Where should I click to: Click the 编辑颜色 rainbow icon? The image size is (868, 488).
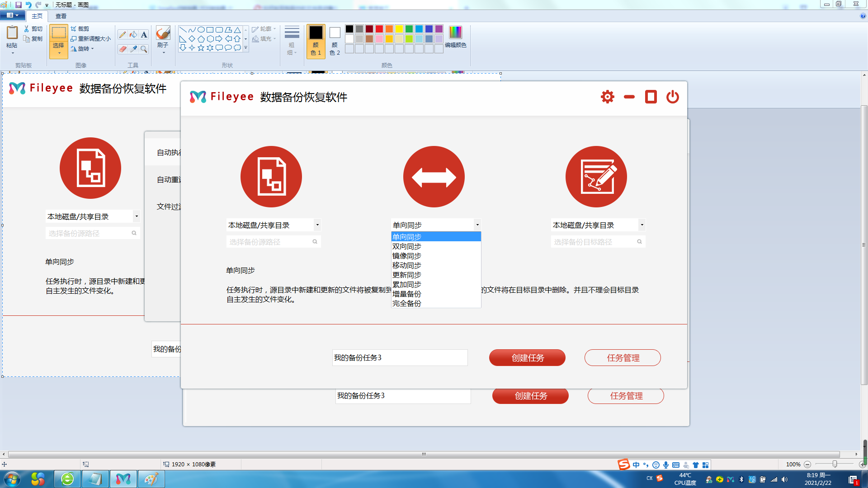pyautogui.click(x=455, y=33)
